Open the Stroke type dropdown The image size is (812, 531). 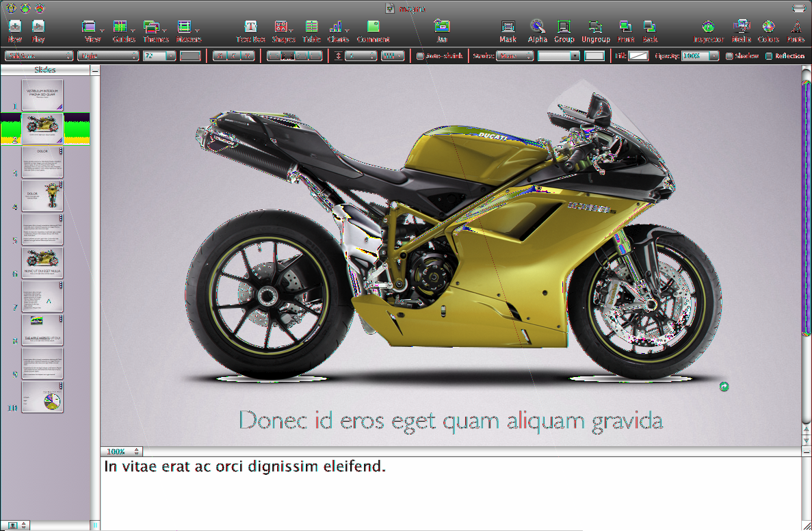click(514, 56)
